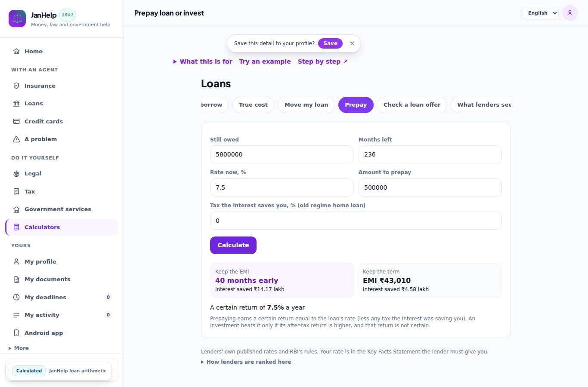Open the Check a loan offer tab
The height and width of the screenshot is (387, 588).
tap(412, 105)
